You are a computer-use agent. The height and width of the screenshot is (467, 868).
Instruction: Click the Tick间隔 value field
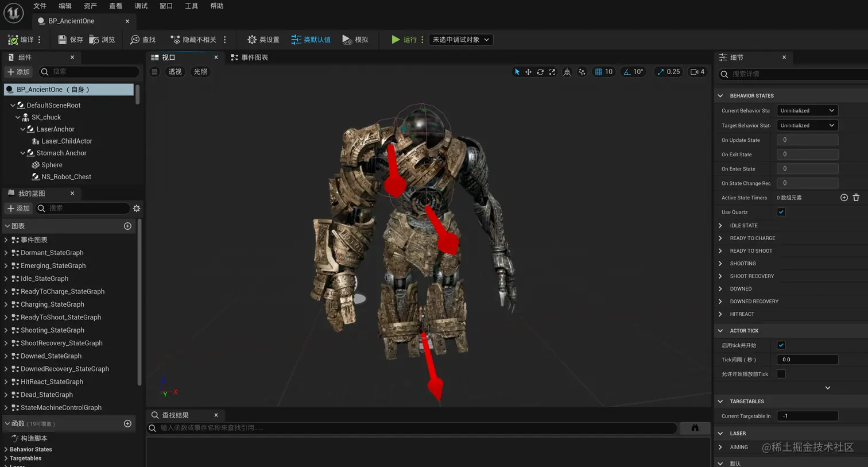coord(807,360)
